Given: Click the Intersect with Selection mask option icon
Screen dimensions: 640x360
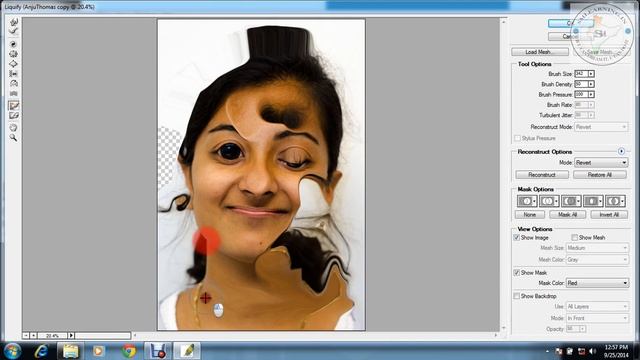Looking at the screenshot, I should point(593,201).
